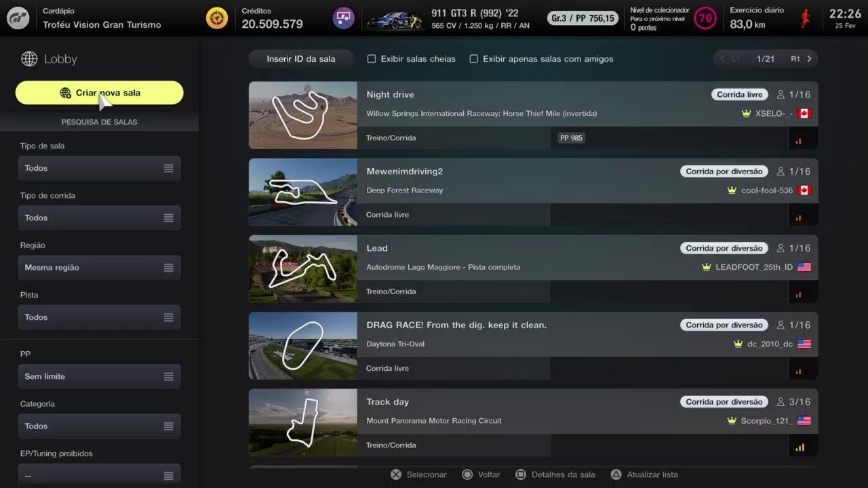This screenshot has width=868, height=488.
Task: Open the Inserir ID da sala field
Action: 301,59
